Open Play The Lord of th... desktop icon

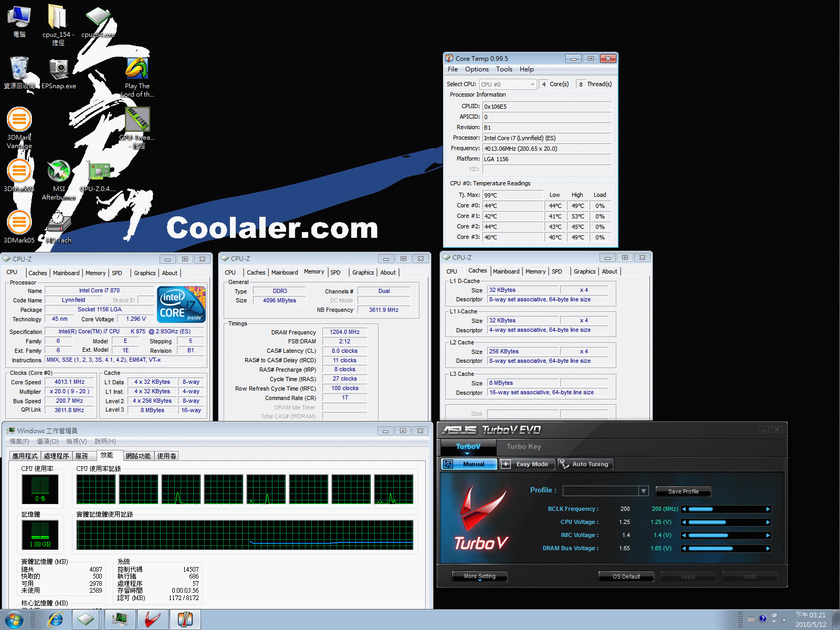click(138, 78)
